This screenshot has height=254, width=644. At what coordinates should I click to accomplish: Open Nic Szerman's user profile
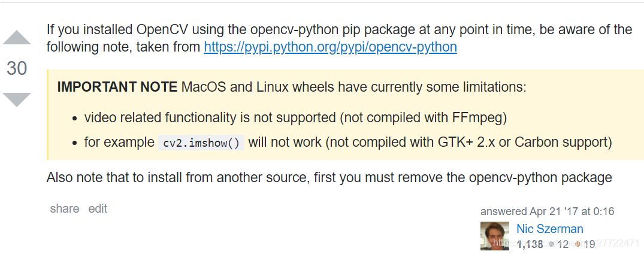[549, 228]
